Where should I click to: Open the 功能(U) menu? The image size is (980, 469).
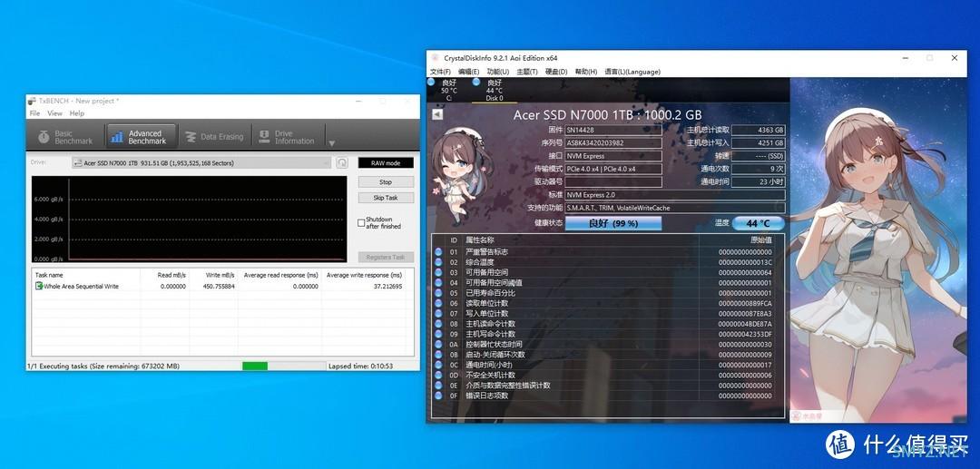click(498, 72)
